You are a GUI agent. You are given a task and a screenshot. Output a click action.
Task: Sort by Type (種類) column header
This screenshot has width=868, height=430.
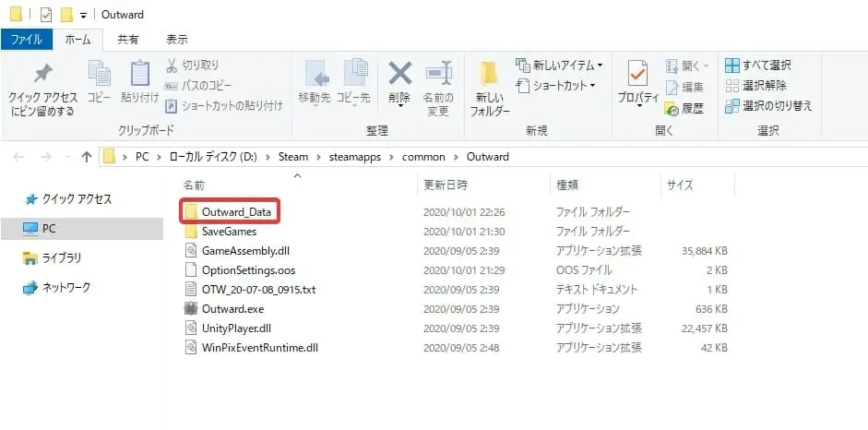(x=567, y=185)
